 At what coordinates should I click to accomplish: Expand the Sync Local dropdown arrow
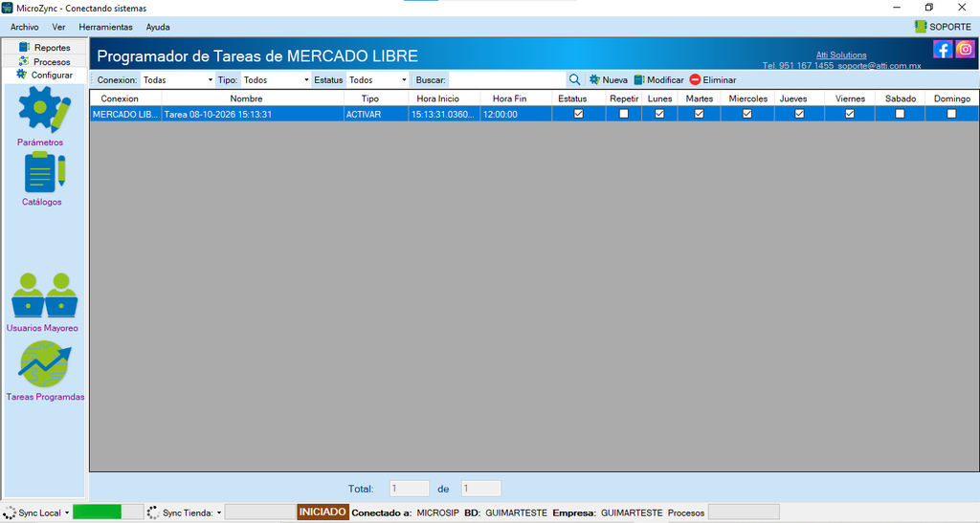click(x=67, y=513)
